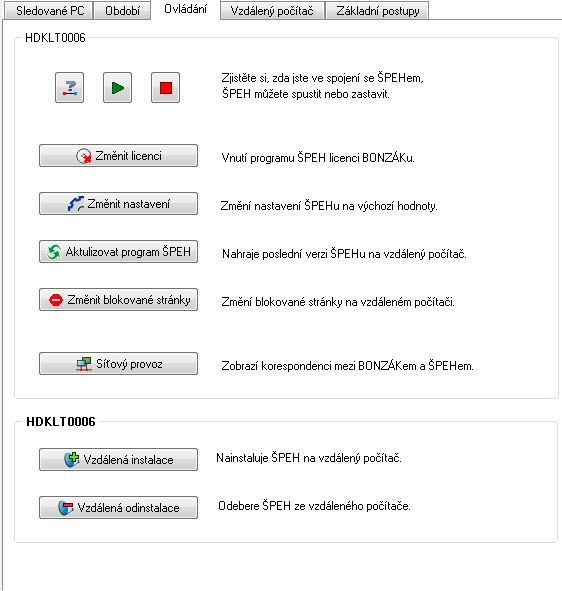562x591 pixels.
Task: Start ŠPEH with the green play button
Action: 118,88
